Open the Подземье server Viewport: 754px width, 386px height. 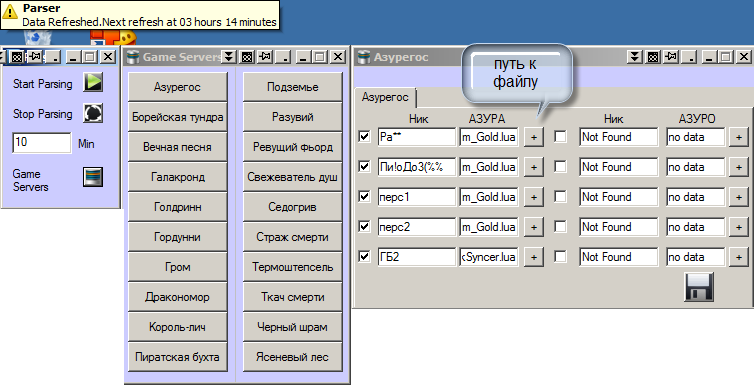[x=292, y=87]
